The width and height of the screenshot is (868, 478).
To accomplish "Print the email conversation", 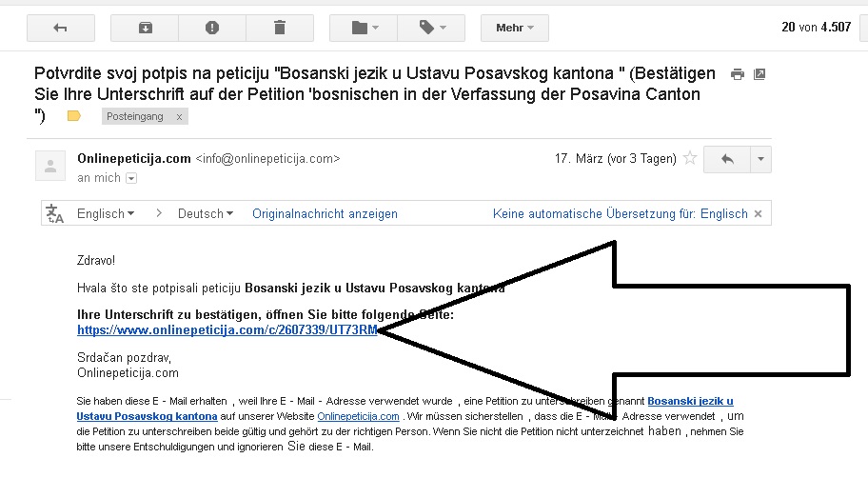I will 737,74.
